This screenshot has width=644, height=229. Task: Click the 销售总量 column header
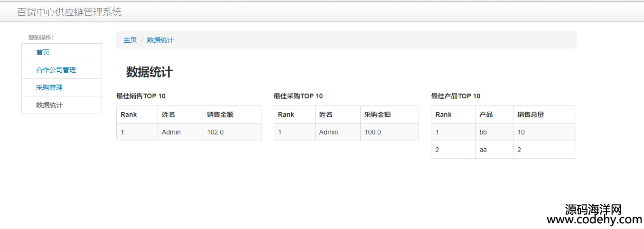click(x=531, y=114)
